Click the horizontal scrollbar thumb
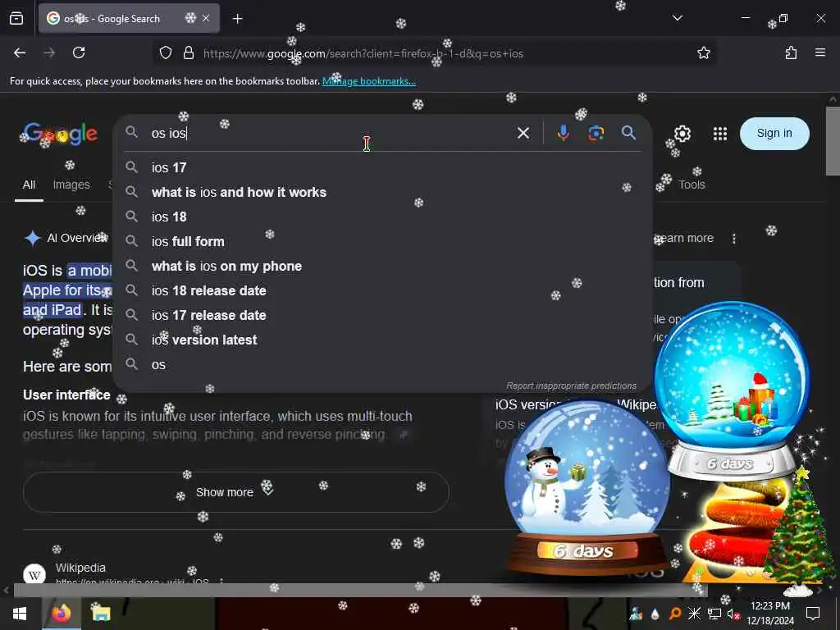The image size is (840, 630). point(360,591)
